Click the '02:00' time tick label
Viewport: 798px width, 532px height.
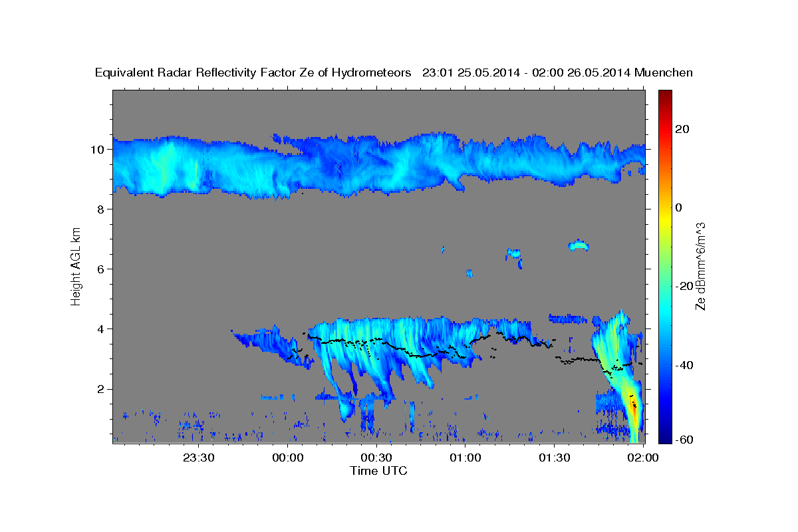pyautogui.click(x=643, y=458)
